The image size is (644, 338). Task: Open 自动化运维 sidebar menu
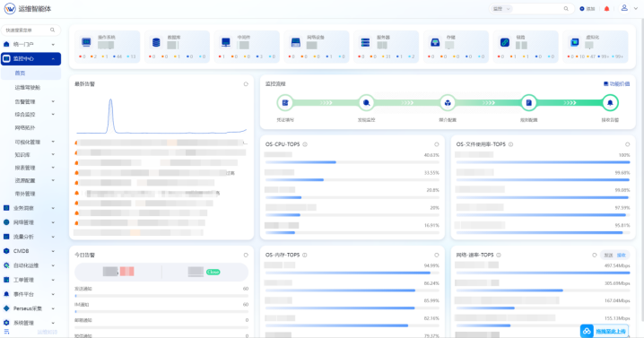coord(30,265)
